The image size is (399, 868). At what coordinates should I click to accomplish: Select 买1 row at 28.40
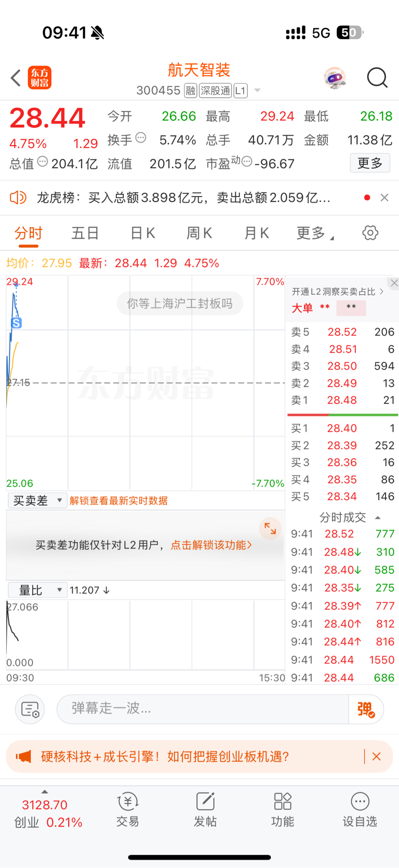tap(343, 428)
